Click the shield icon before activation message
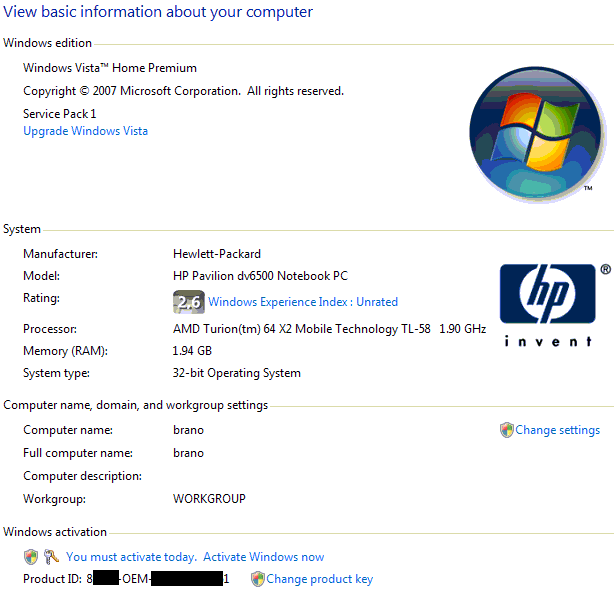This screenshot has height=592, width=615. [x=31, y=557]
